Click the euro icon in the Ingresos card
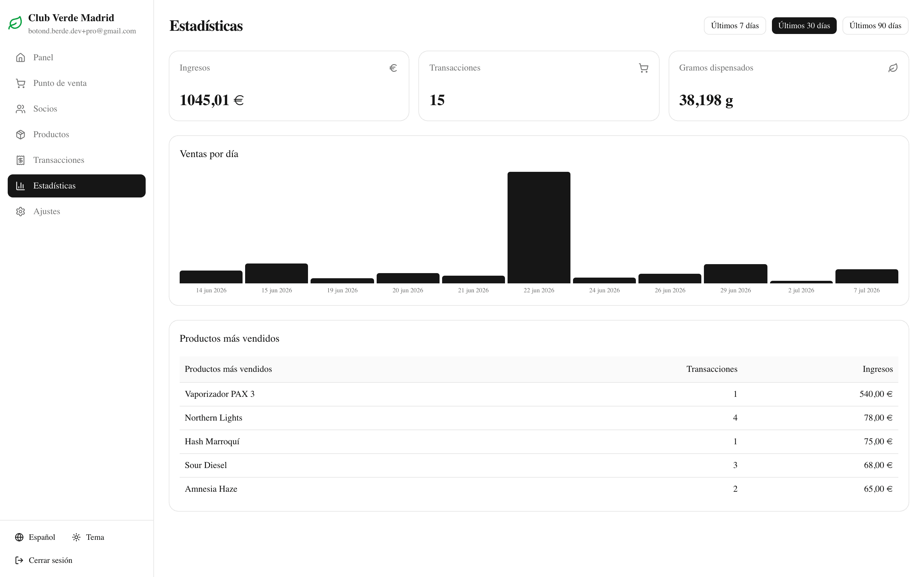 click(393, 68)
